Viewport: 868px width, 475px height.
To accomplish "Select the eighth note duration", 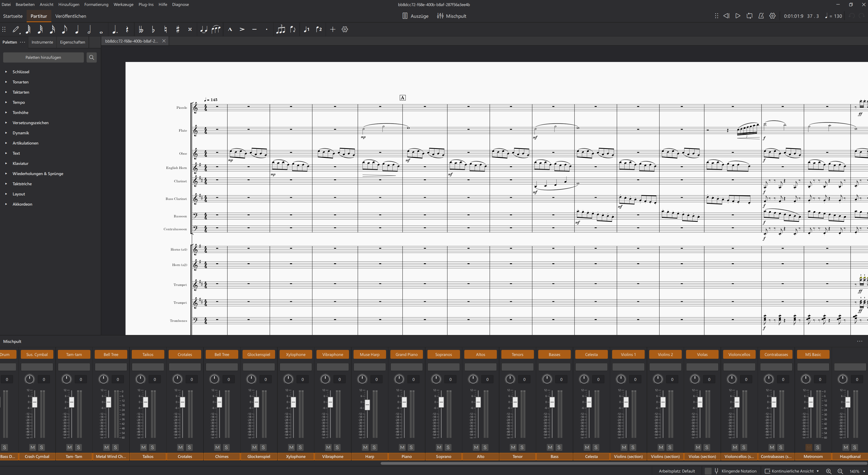I will [64, 29].
